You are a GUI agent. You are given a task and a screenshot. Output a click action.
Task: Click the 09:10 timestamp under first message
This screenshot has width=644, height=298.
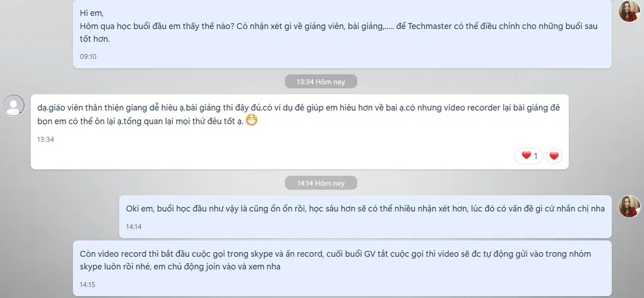coord(88,57)
